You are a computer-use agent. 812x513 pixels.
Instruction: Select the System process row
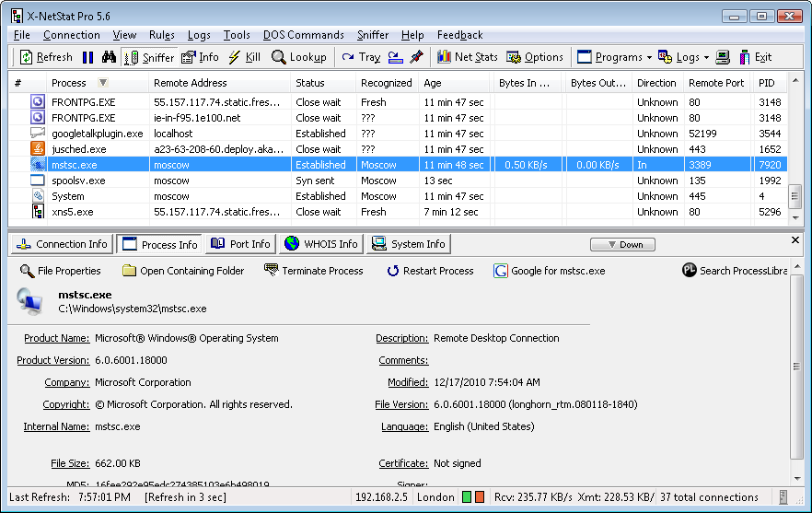pos(398,196)
